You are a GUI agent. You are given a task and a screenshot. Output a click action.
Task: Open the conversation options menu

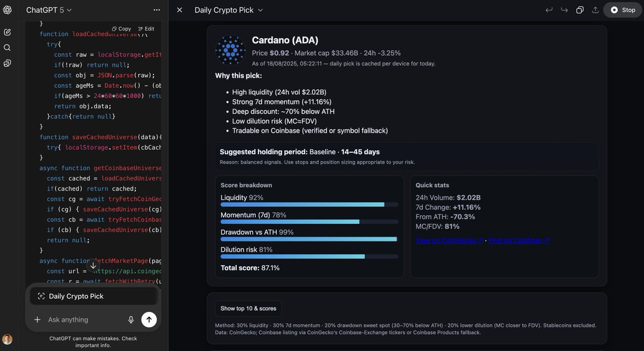(157, 9)
